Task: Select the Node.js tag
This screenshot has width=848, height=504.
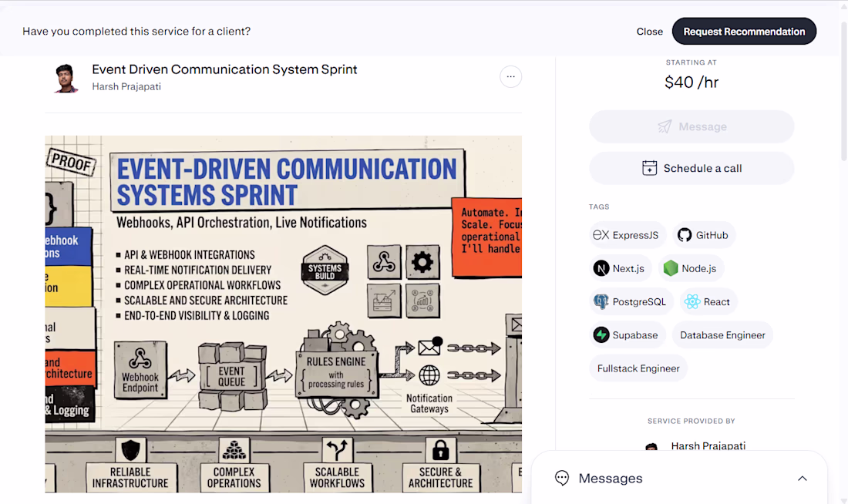Action: [x=691, y=268]
